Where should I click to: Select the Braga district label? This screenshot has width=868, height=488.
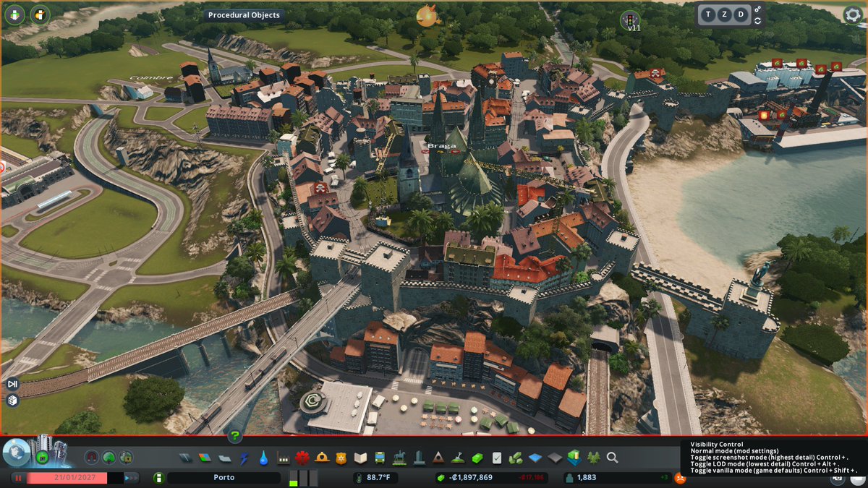click(x=441, y=146)
